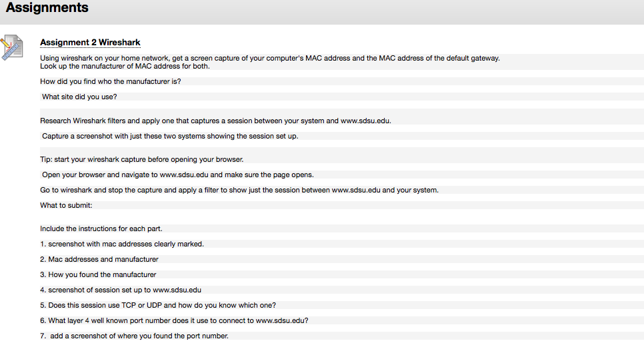Click item 6 about layer 4 port number
The width and height of the screenshot is (644, 359).
click(174, 320)
